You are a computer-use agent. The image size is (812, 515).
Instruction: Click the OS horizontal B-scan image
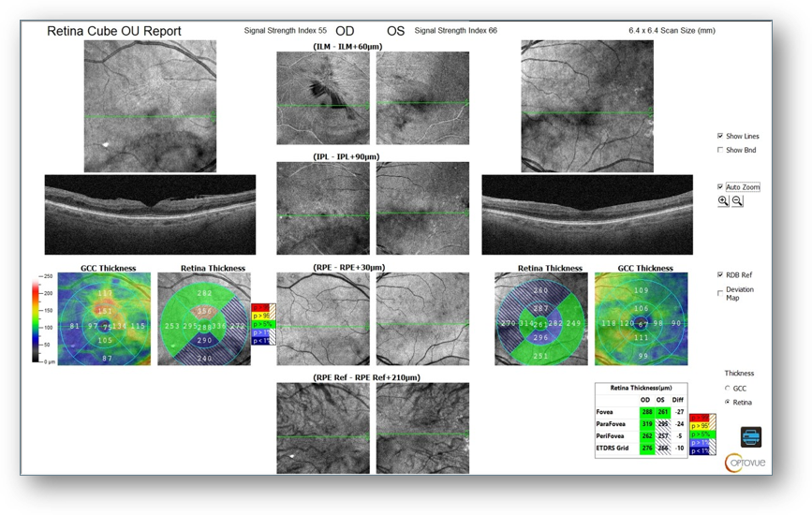586,214
